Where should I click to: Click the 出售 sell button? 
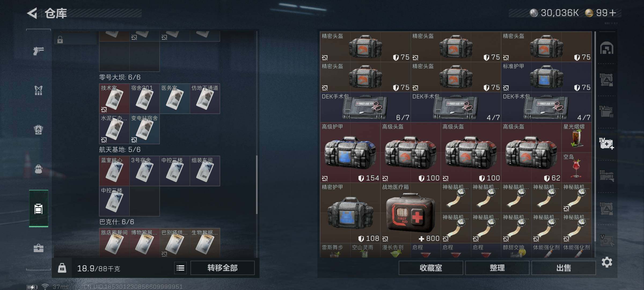(x=563, y=268)
